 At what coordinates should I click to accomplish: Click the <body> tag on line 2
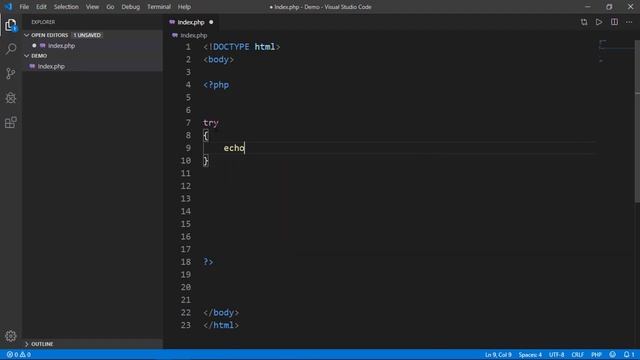[218, 60]
